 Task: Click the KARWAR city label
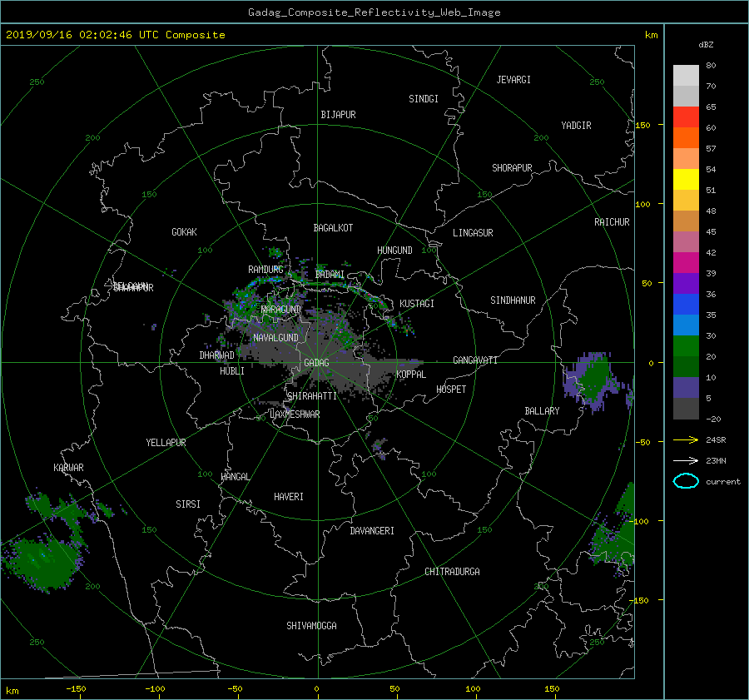click(x=68, y=468)
